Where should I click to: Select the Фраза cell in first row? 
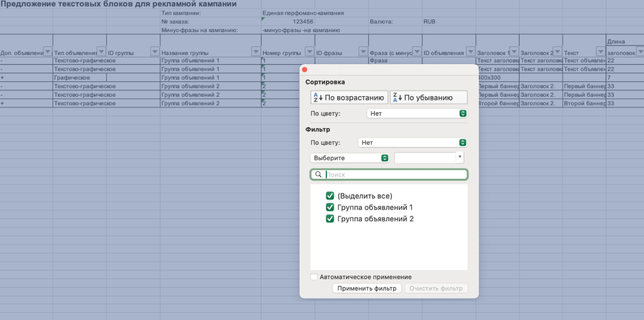[395, 61]
